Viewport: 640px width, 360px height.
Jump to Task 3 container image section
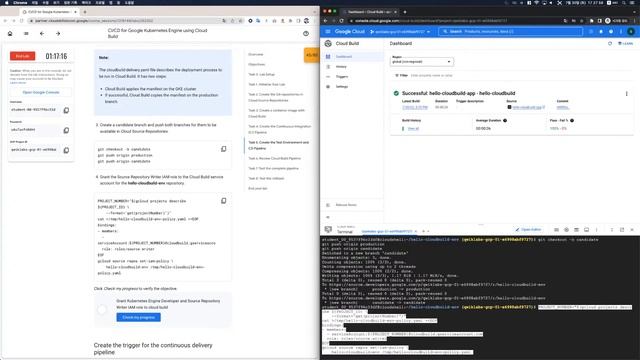coord(276,113)
